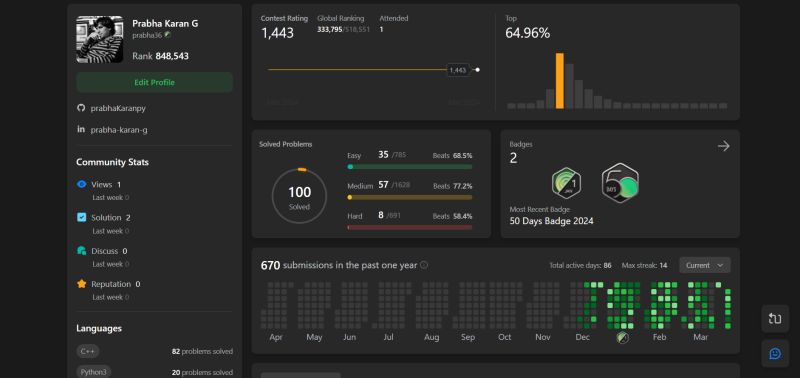Viewport: 800px width, 378px height.
Task: Click the layout switch icon on the right edge
Action: click(775, 319)
